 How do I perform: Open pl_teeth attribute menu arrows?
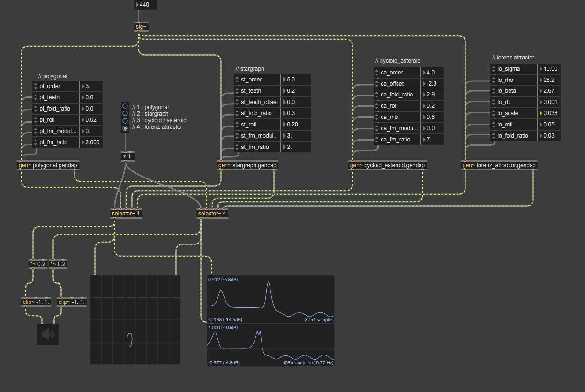[35, 97]
